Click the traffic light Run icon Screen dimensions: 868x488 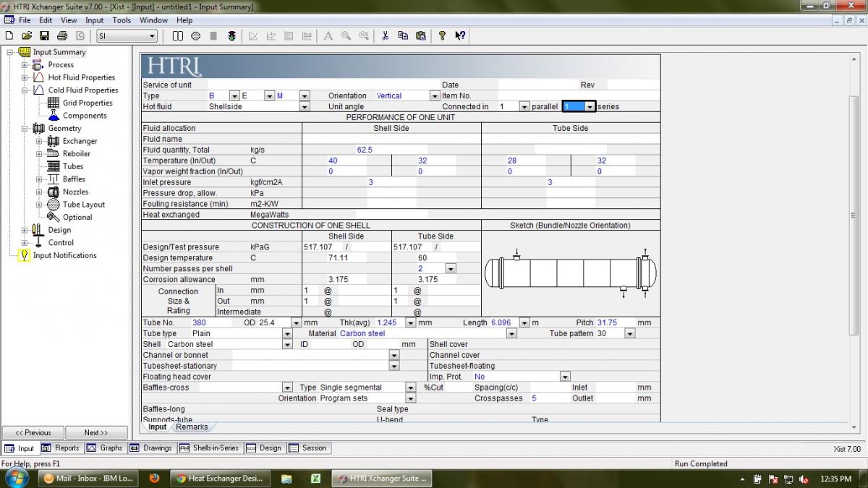(231, 35)
